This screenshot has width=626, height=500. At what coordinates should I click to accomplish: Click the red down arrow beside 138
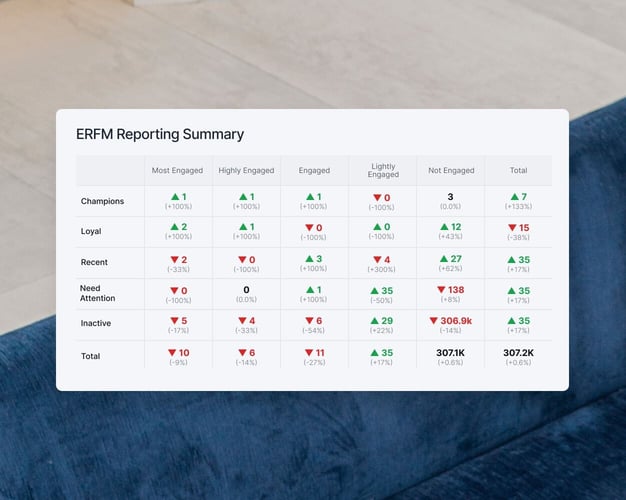click(441, 290)
